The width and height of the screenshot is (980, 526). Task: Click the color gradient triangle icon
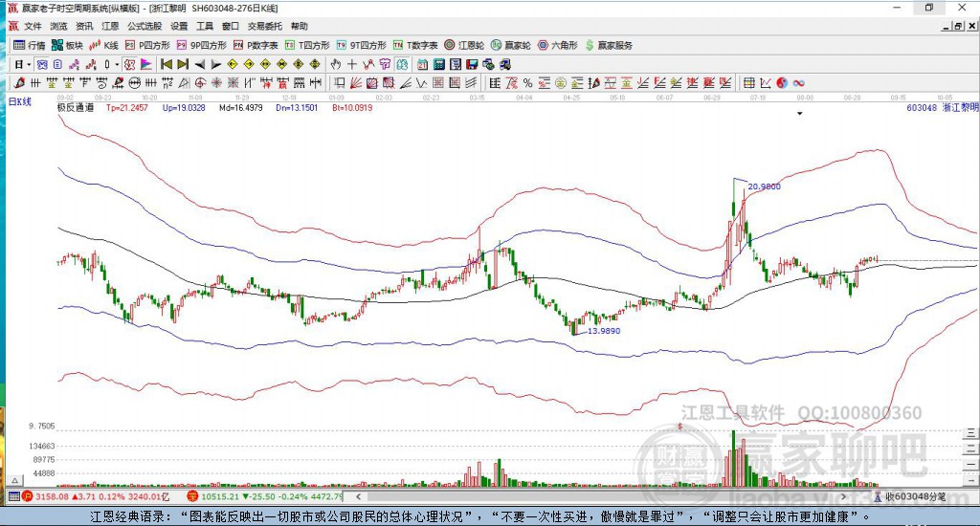pyautogui.click(x=146, y=64)
